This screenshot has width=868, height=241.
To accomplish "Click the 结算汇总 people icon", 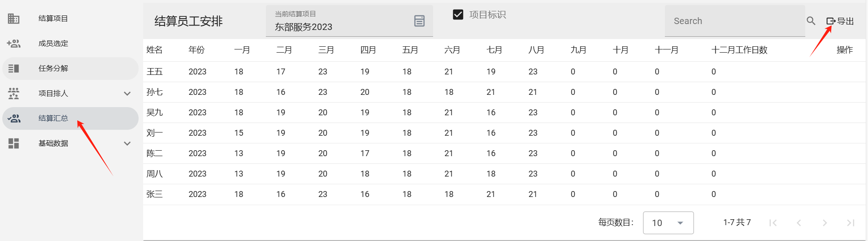I will coord(14,118).
